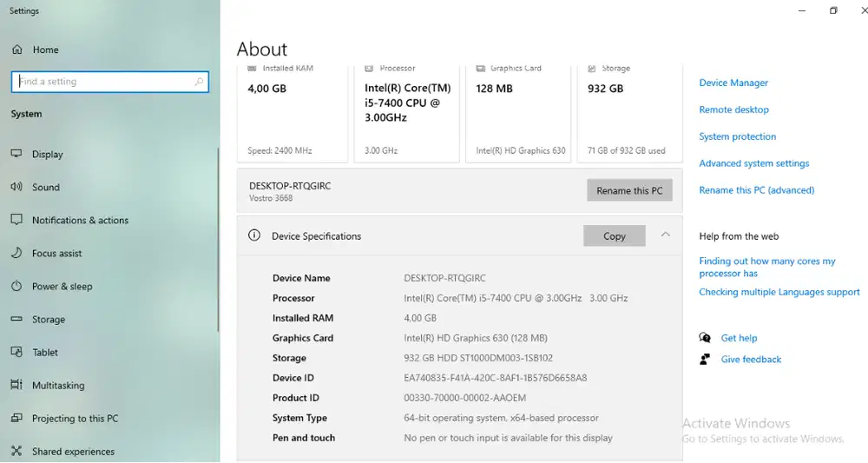The width and height of the screenshot is (868, 463).
Task: Click inside the Find a setting box
Action: 104,82
